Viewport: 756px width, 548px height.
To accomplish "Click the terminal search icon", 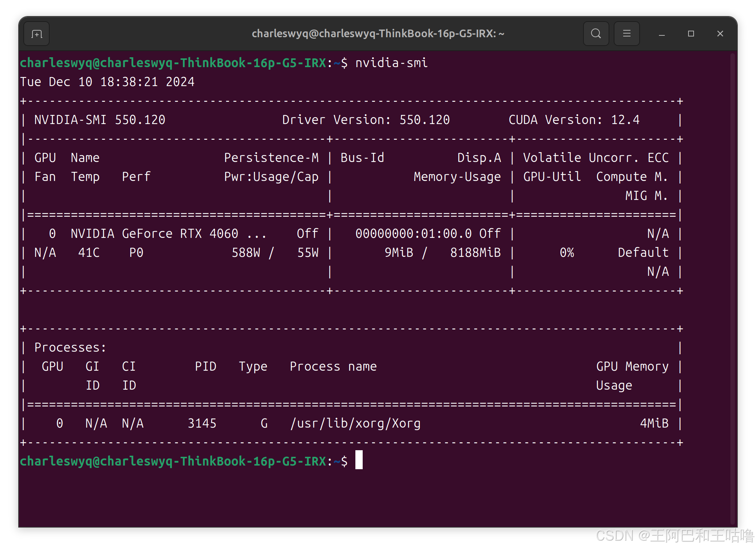I will (596, 34).
